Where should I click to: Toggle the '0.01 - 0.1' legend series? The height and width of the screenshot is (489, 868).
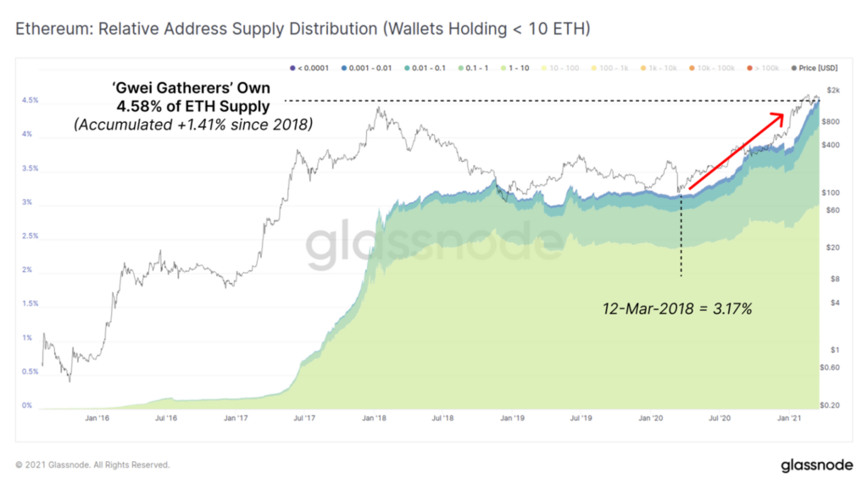pyautogui.click(x=426, y=68)
